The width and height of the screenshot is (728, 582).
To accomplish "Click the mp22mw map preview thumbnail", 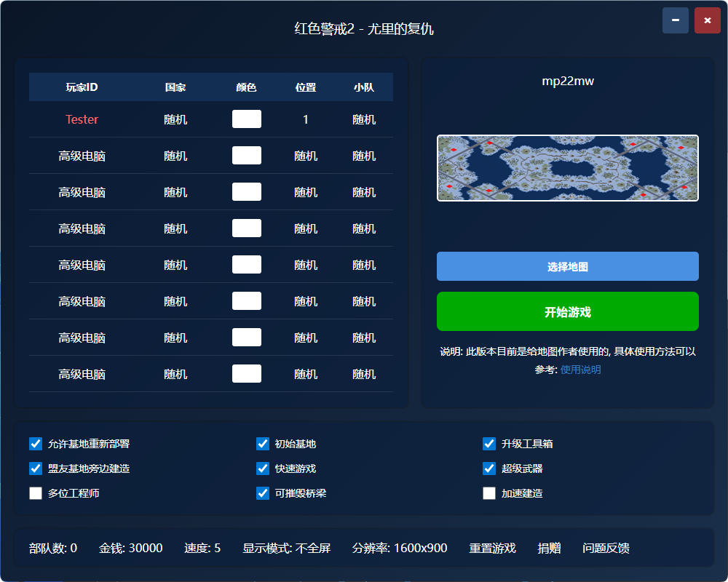I will pos(567,168).
